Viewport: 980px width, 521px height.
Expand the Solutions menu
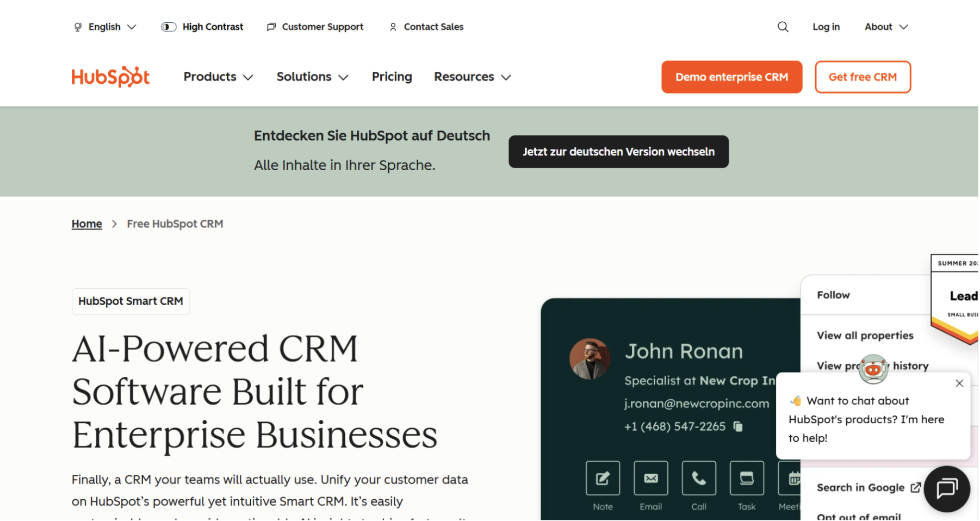coord(312,77)
